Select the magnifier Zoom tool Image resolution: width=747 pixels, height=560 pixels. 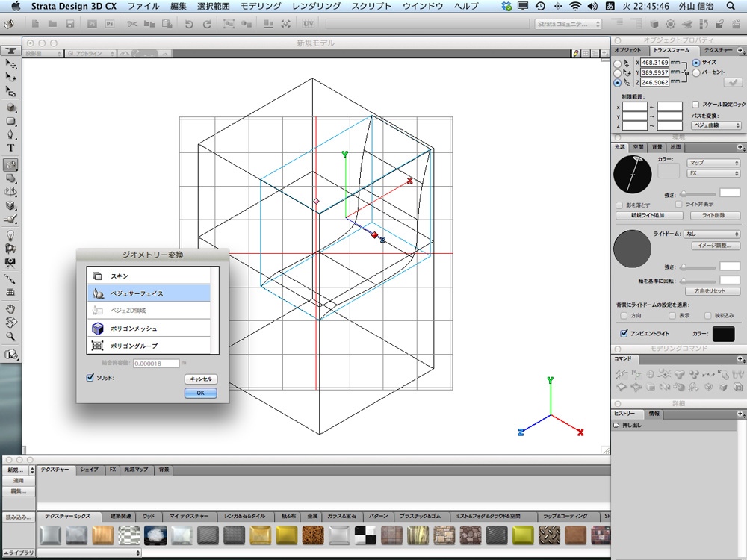pos(10,336)
